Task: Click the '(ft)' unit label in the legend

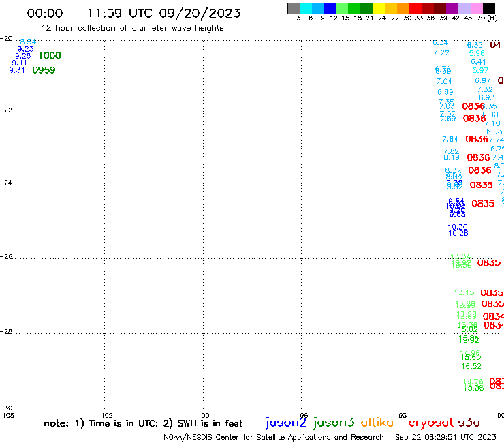Action: 492,18
